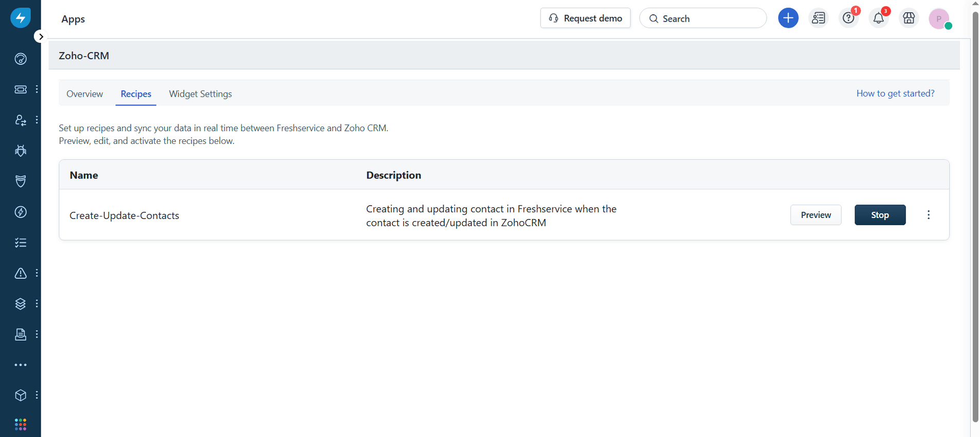Expand the sidebar with the chevron arrow
This screenshot has width=980, height=437.
tap(41, 37)
